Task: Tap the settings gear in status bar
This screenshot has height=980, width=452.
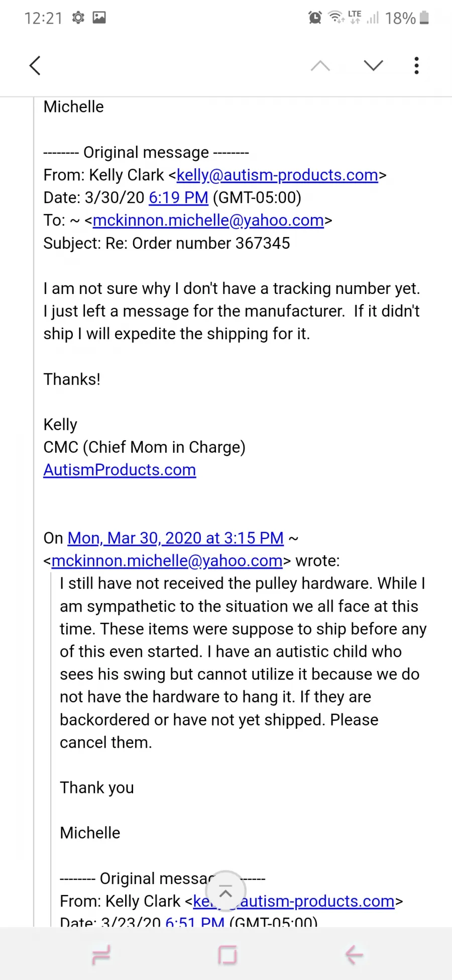Action: [x=78, y=18]
